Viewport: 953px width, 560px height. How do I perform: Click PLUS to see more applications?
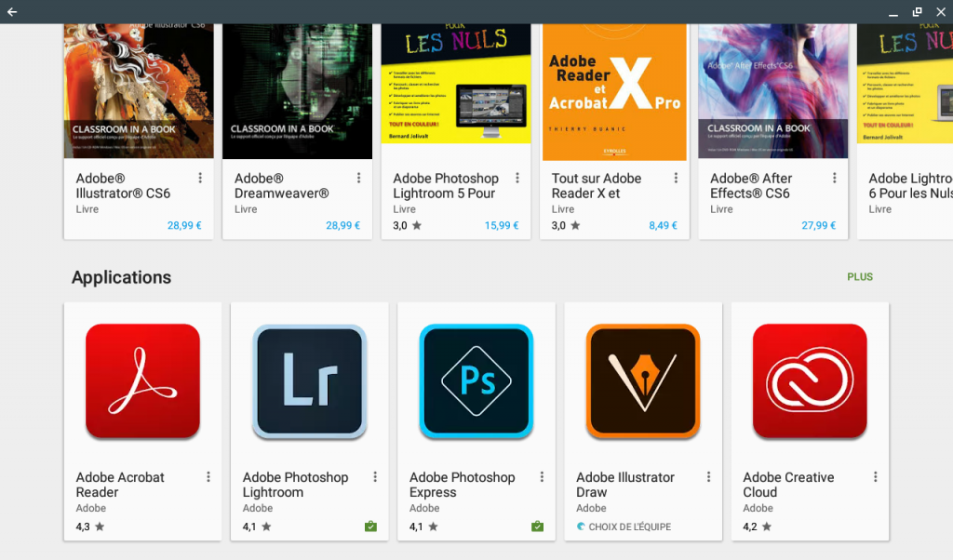(860, 277)
